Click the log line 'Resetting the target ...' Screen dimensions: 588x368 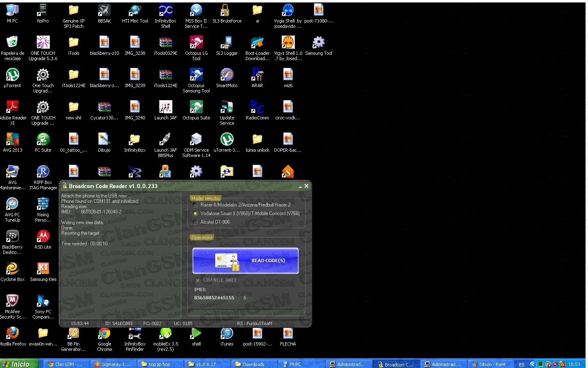[x=82, y=233]
